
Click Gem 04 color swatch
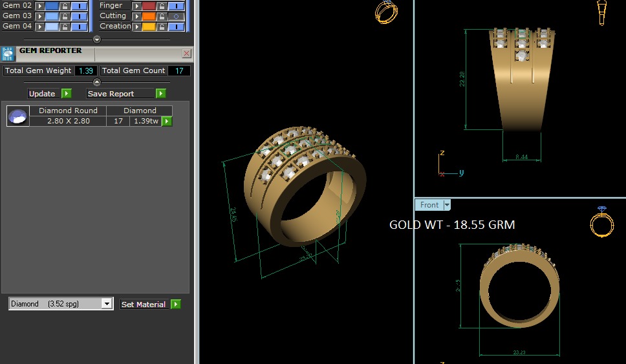pos(52,27)
